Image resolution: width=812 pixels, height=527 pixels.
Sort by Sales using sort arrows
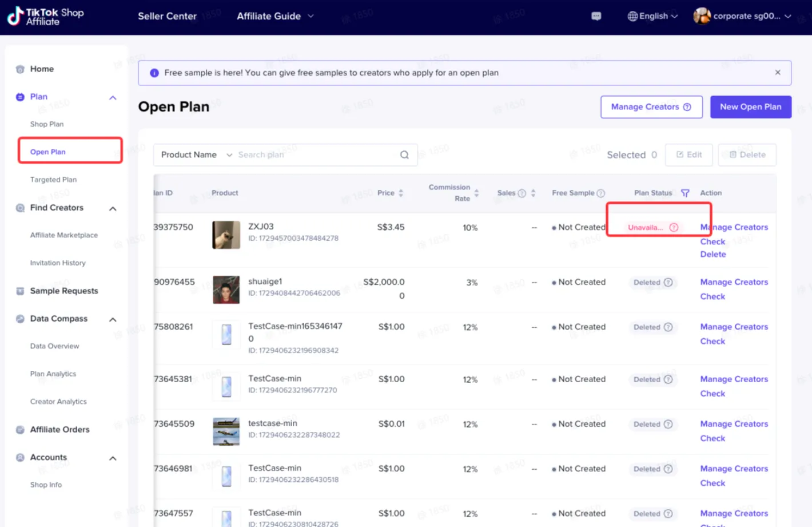[533, 193]
